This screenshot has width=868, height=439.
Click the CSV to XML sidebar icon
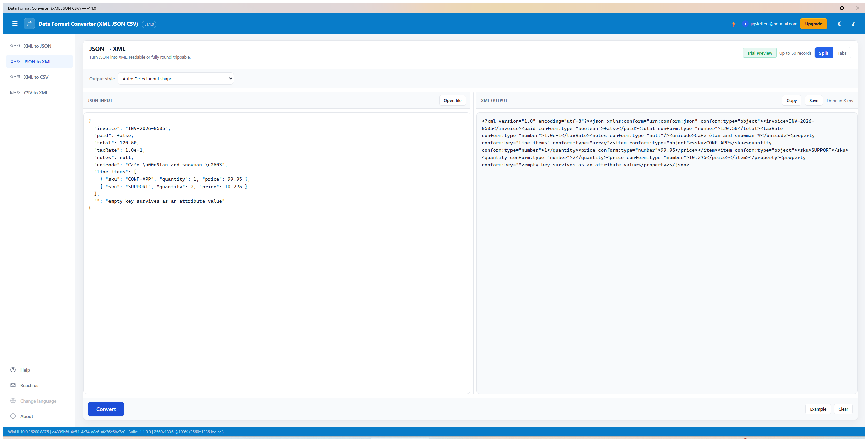[15, 92]
